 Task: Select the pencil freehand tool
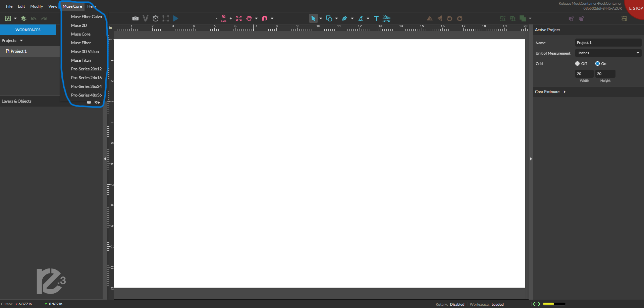361,18
